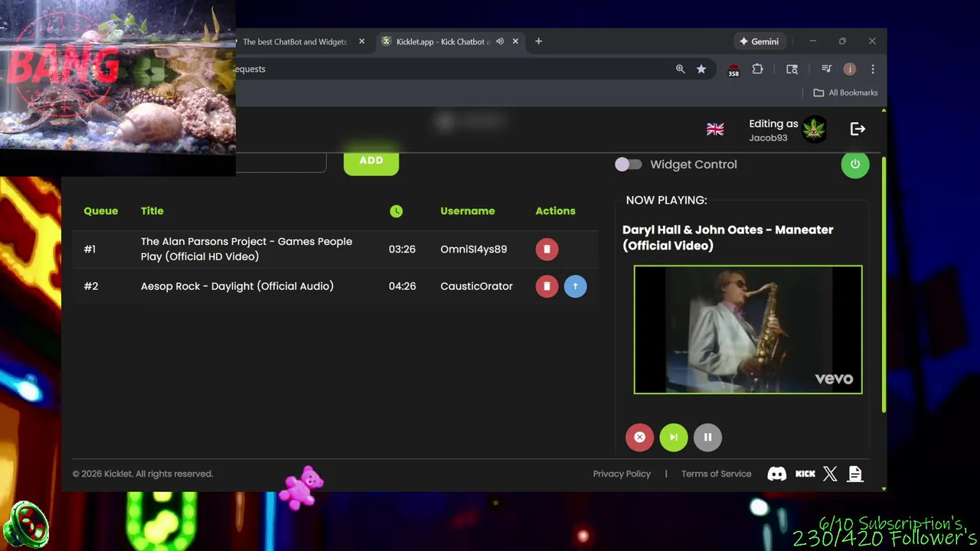Viewport: 980px width, 551px height.
Task: Stop the currently playing song
Action: tap(639, 437)
